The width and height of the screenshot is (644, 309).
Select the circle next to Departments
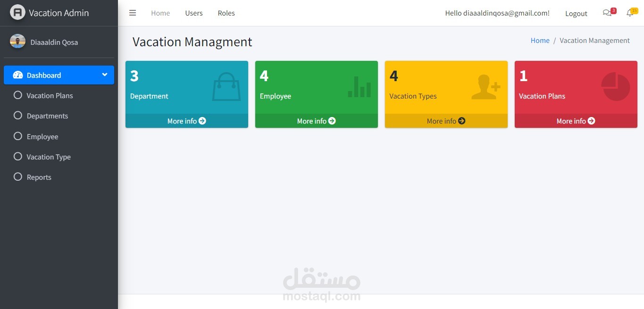click(17, 116)
